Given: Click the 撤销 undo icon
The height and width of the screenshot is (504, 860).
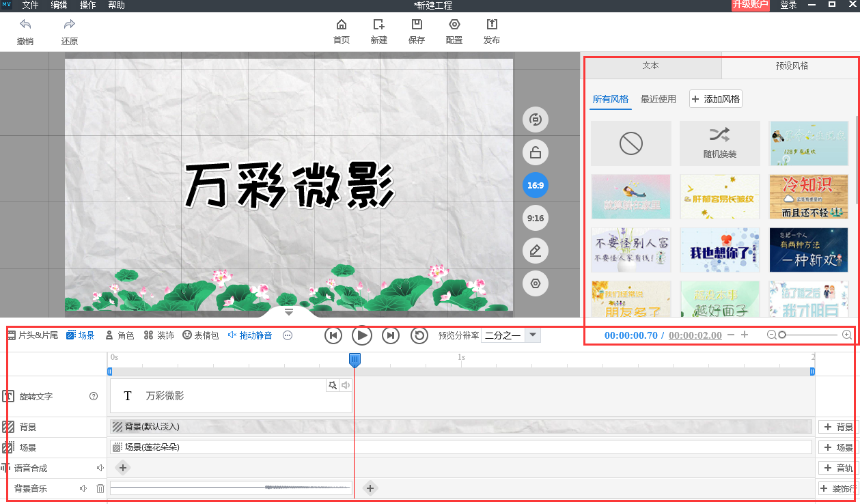Looking at the screenshot, I should [25, 25].
